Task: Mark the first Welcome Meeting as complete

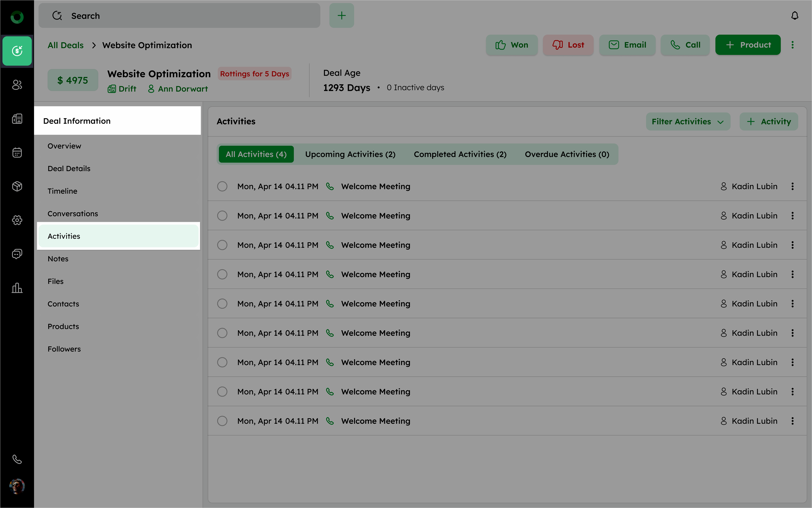Action: pos(222,187)
